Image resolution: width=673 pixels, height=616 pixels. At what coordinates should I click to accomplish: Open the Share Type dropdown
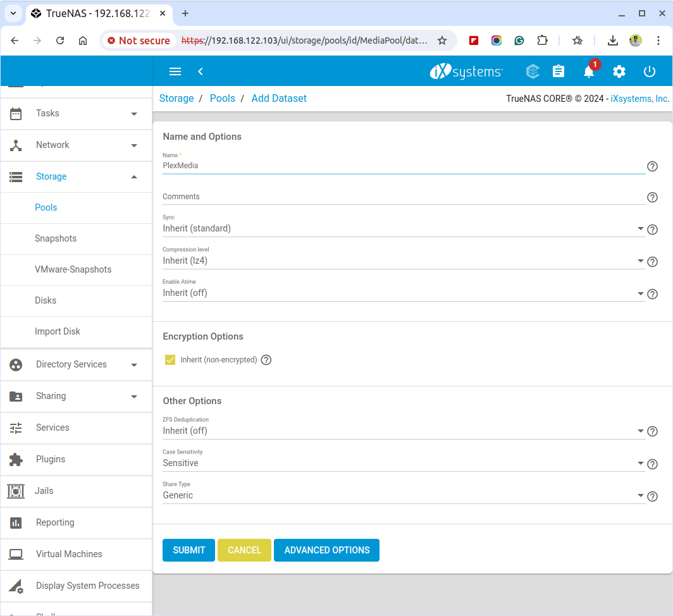tap(404, 495)
